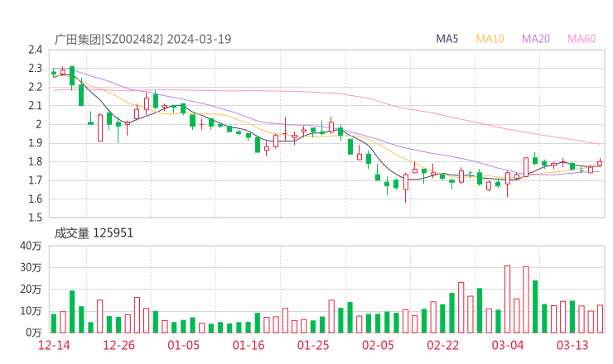Click the chart title 广田集团[SZ002482] 2024-03-19
This screenshot has width=613, height=364.
tap(142, 39)
